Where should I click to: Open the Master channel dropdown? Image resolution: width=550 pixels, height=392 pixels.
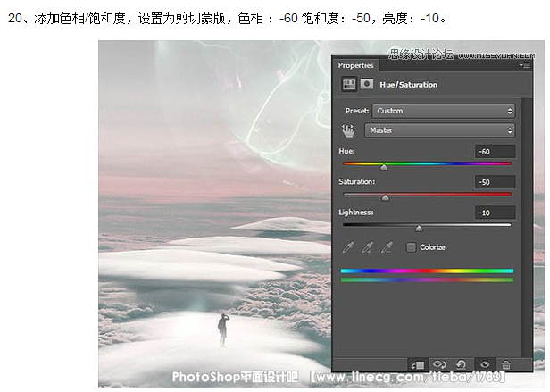click(439, 130)
